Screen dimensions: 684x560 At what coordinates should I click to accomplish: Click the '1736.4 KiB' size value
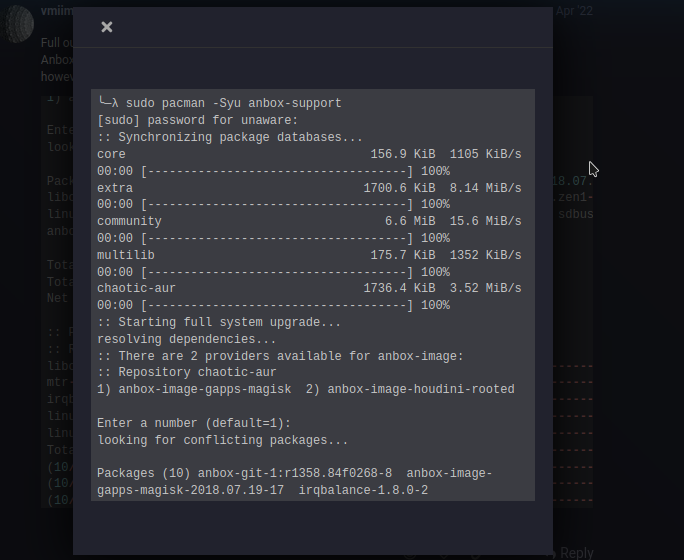[399, 288]
